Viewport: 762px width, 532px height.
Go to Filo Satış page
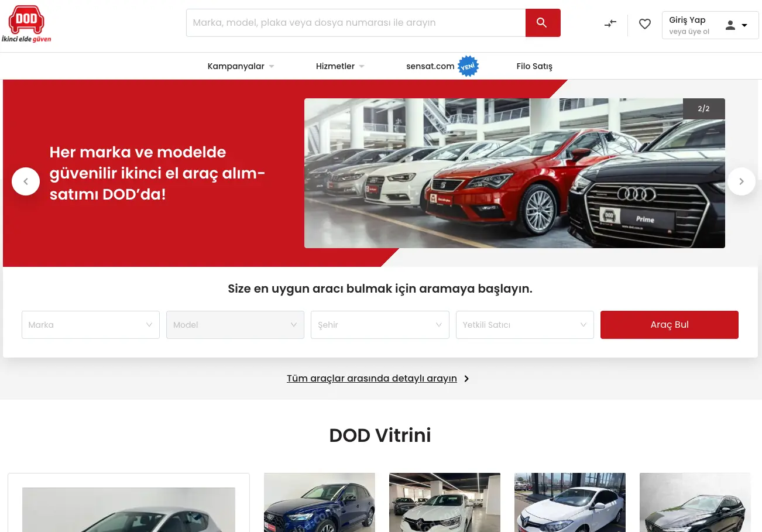tap(534, 66)
